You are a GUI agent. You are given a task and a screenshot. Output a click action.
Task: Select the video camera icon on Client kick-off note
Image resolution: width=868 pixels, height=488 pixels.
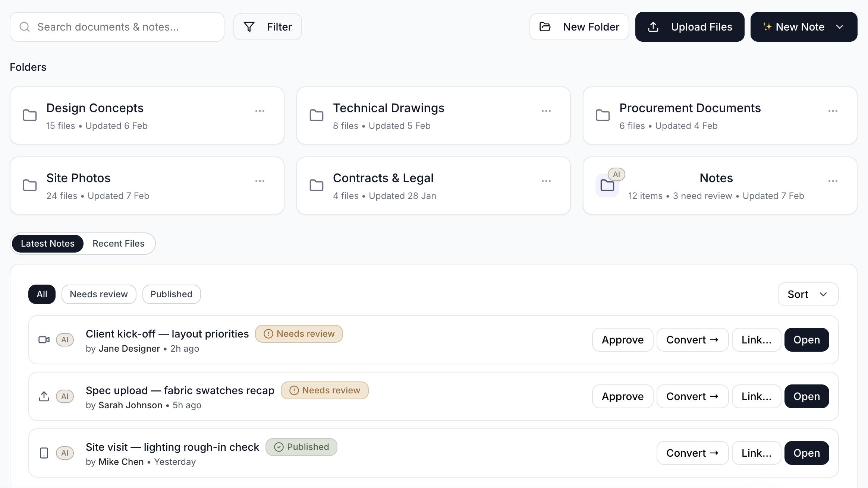[44, 339]
